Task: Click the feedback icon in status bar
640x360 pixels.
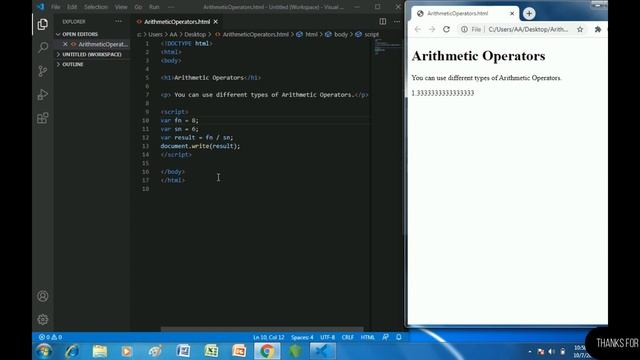Action: 385,337
